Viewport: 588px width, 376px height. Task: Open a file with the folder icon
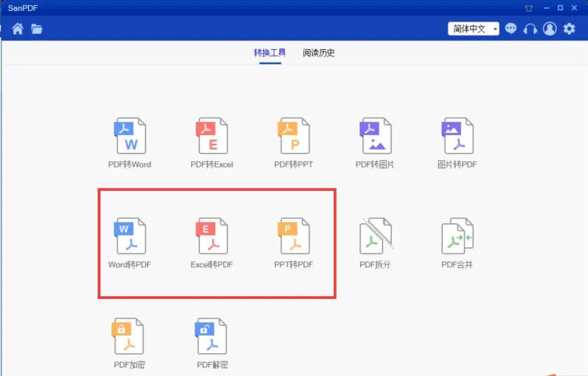point(37,29)
